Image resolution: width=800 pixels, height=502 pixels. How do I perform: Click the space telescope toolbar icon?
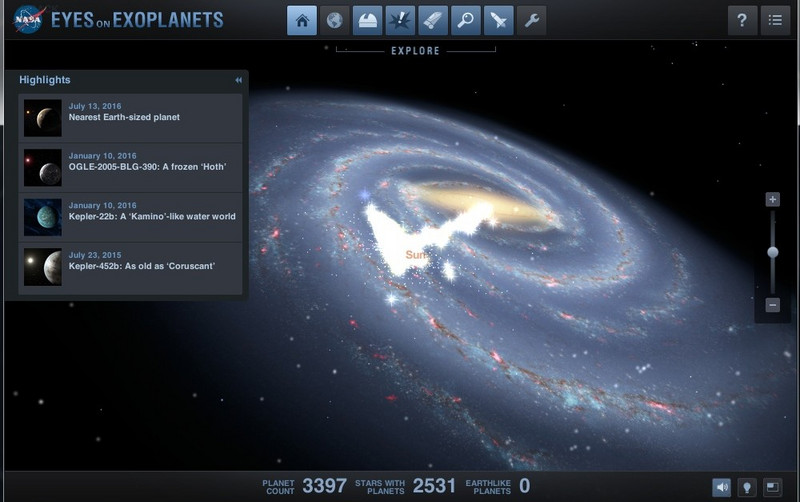point(433,20)
